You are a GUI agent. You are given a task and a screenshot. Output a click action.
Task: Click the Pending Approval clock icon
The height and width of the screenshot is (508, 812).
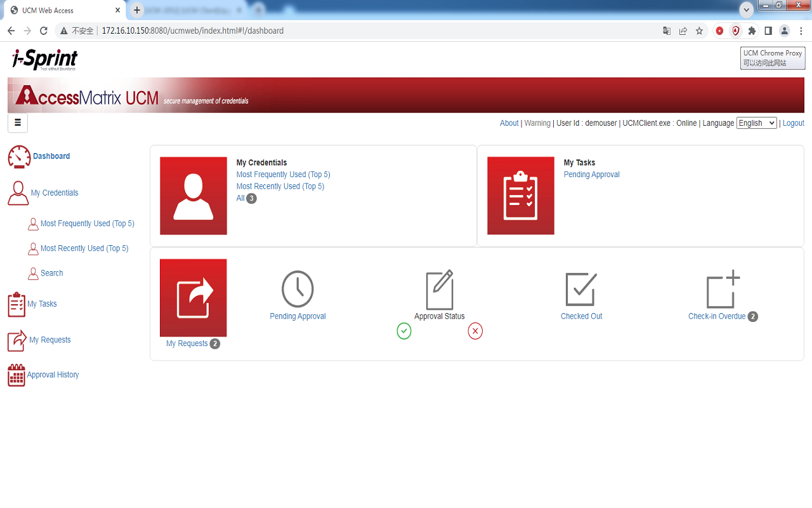298,289
